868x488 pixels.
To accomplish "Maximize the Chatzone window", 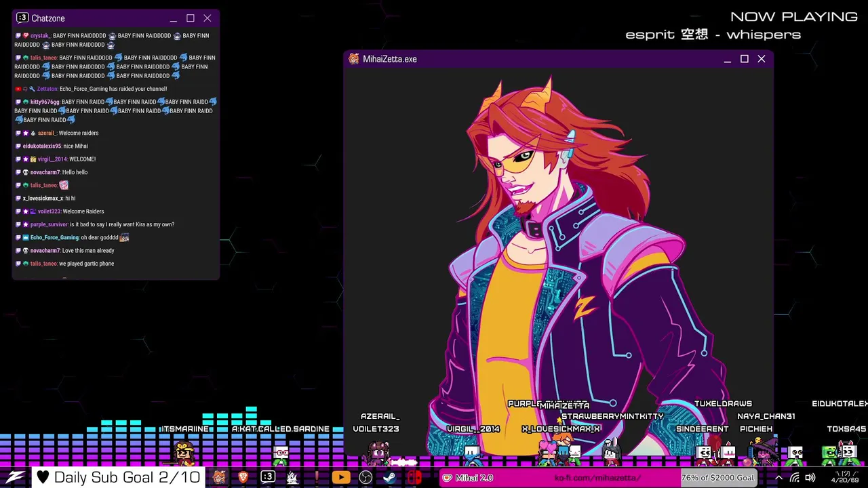I will (191, 18).
